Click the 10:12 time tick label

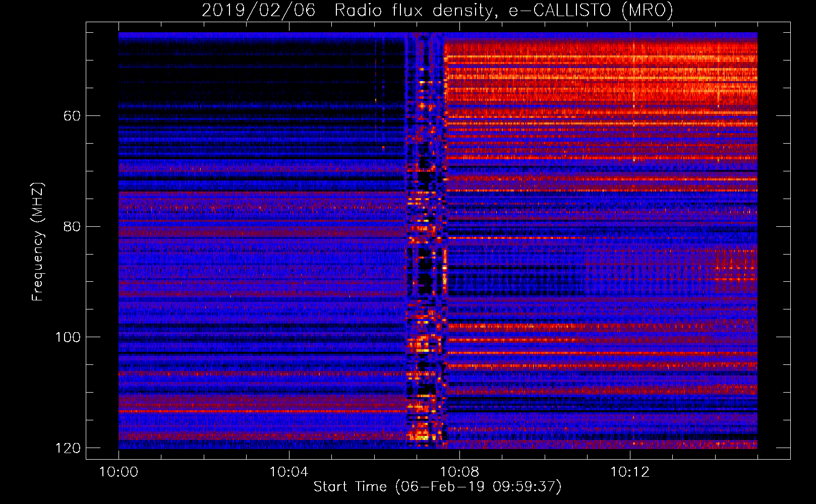pyautogui.click(x=630, y=472)
